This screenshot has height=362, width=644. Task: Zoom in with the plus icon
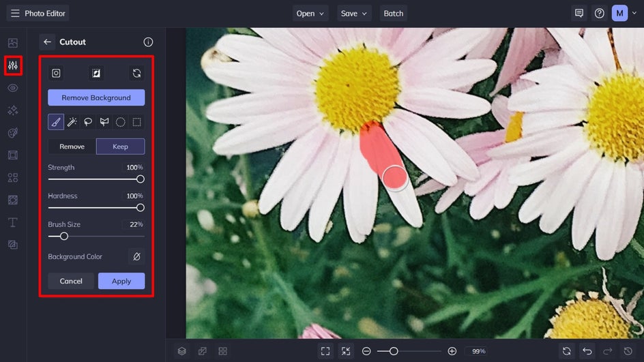click(452, 351)
